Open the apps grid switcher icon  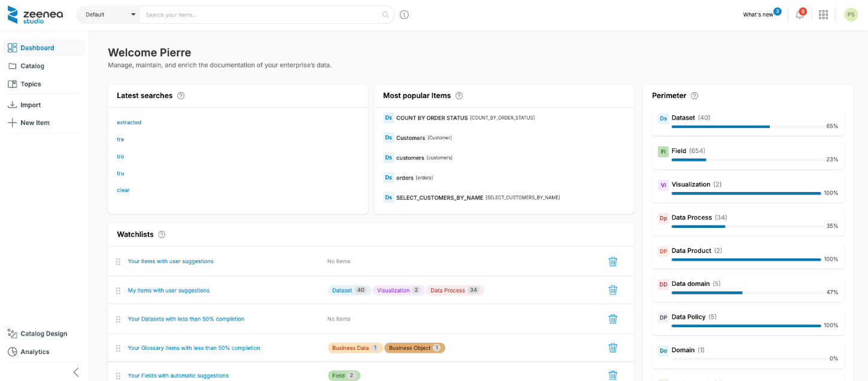click(823, 15)
